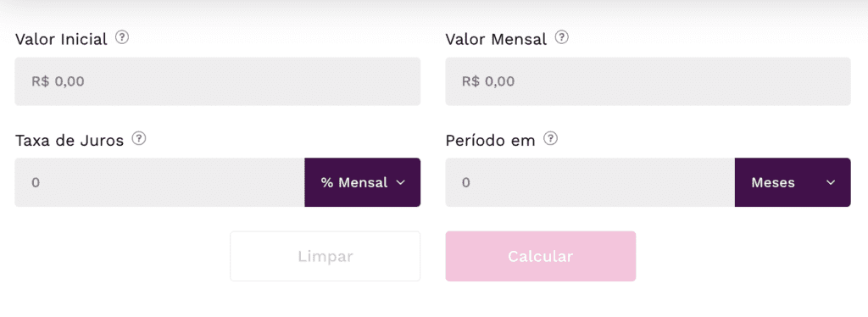868x317 pixels.
Task: Show help info for Taxa de Juros
Action: [x=139, y=139]
